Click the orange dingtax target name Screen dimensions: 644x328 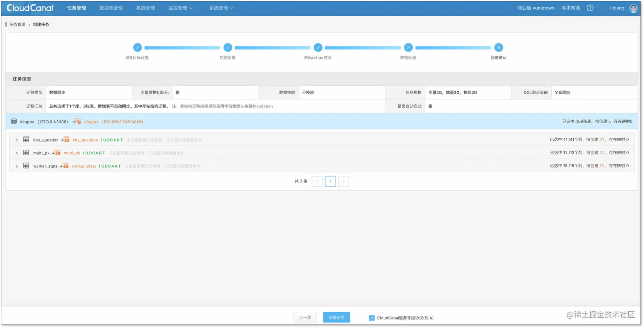point(91,122)
